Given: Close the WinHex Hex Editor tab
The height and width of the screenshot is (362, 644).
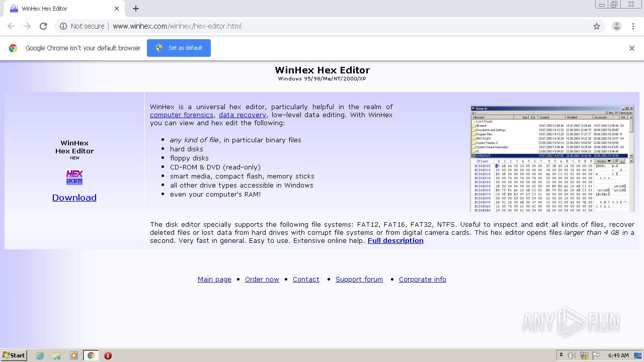Looking at the screenshot, I should 117,9.
